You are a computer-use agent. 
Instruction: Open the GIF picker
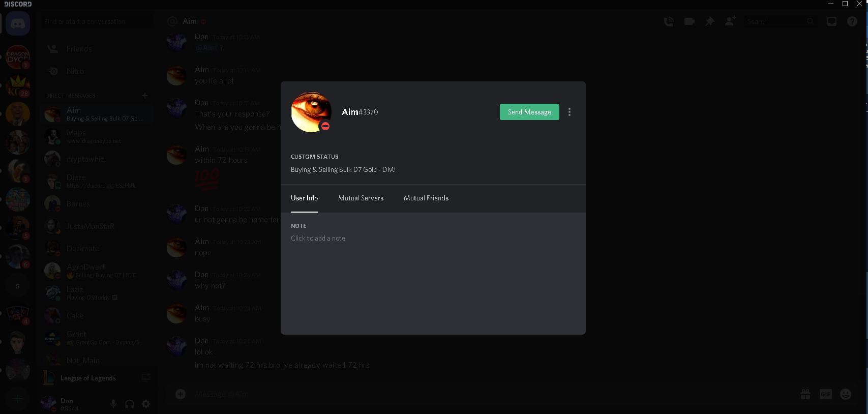pos(826,394)
